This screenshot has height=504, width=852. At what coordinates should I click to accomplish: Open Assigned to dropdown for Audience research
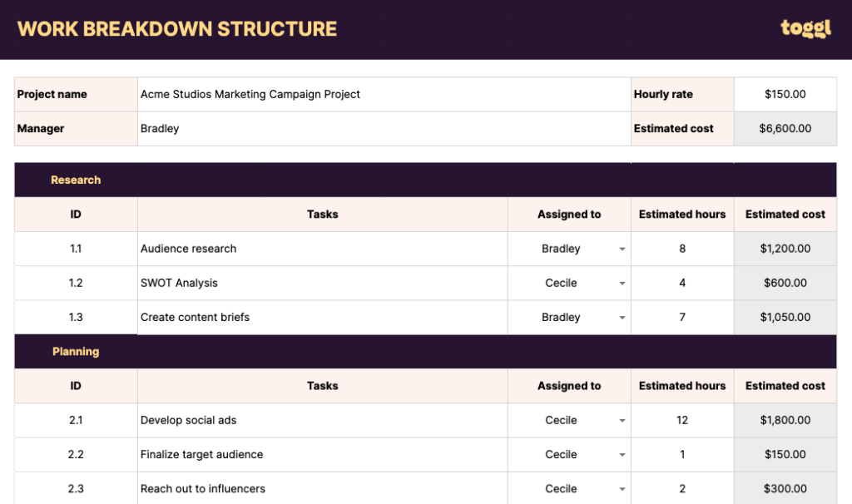pos(622,249)
